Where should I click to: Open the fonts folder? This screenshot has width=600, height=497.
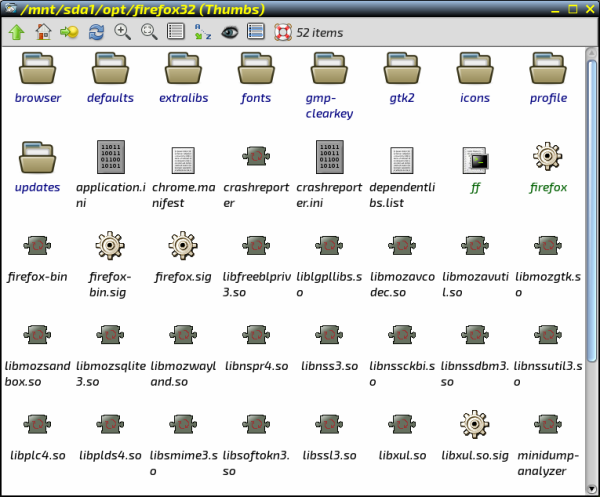256,68
